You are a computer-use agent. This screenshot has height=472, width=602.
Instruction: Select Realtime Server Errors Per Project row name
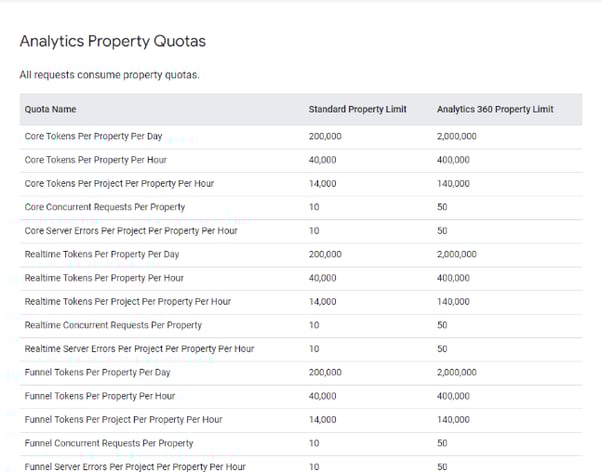click(x=139, y=349)
